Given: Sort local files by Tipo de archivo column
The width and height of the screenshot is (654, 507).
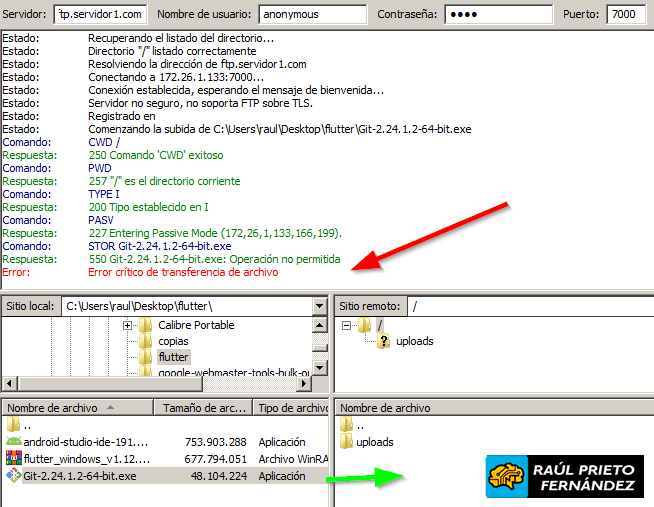Looking at the screenshot, I should (x=292, y=408).
